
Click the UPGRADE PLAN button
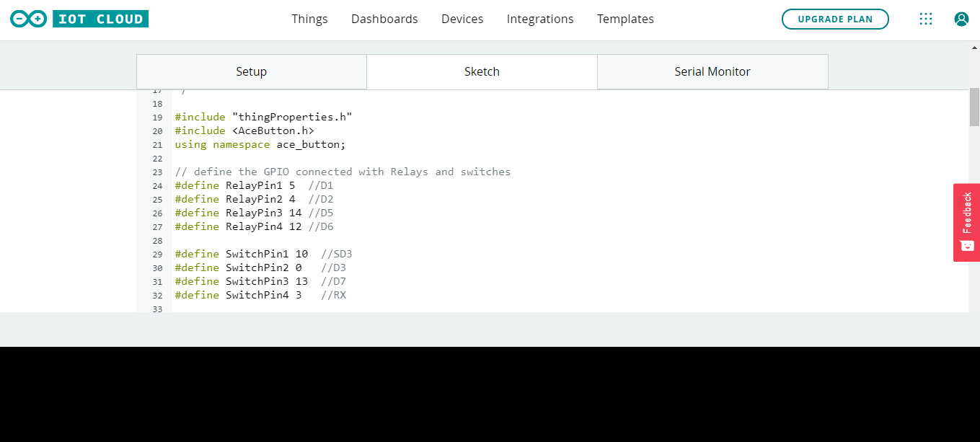[x=835, y=19]
